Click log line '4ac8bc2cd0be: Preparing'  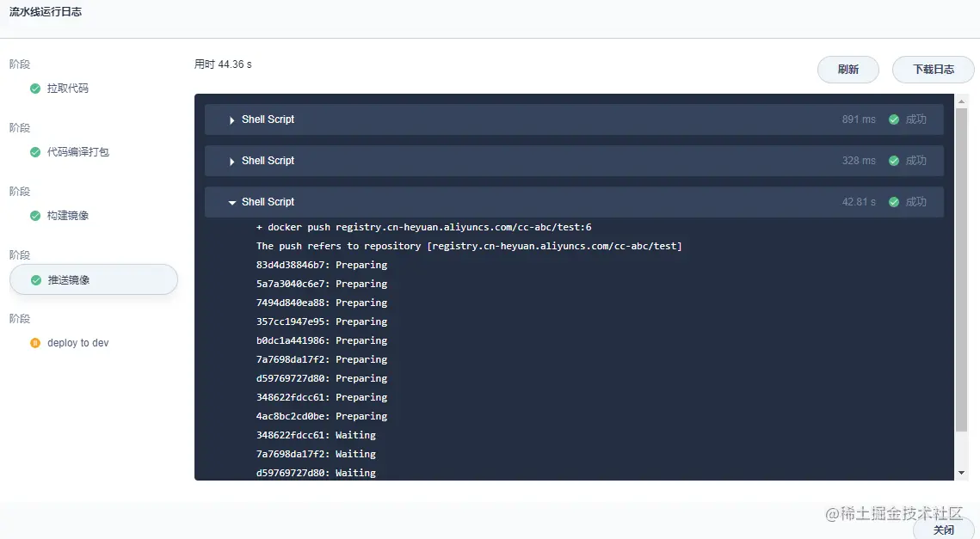click(322, 416)
